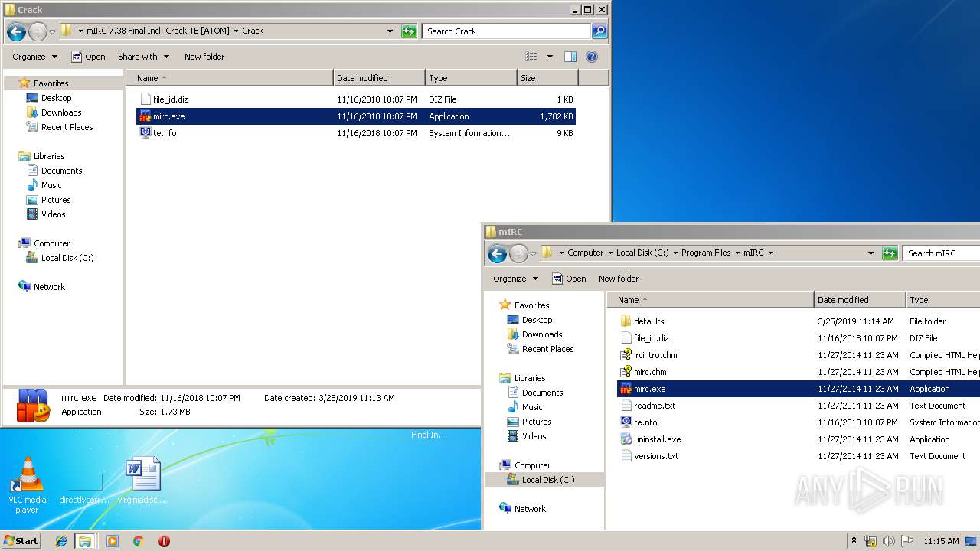Image resolution: width=980 pixels, height=551 pixels.
Task: Click New folder in Crack window
Action: (204, 57)
